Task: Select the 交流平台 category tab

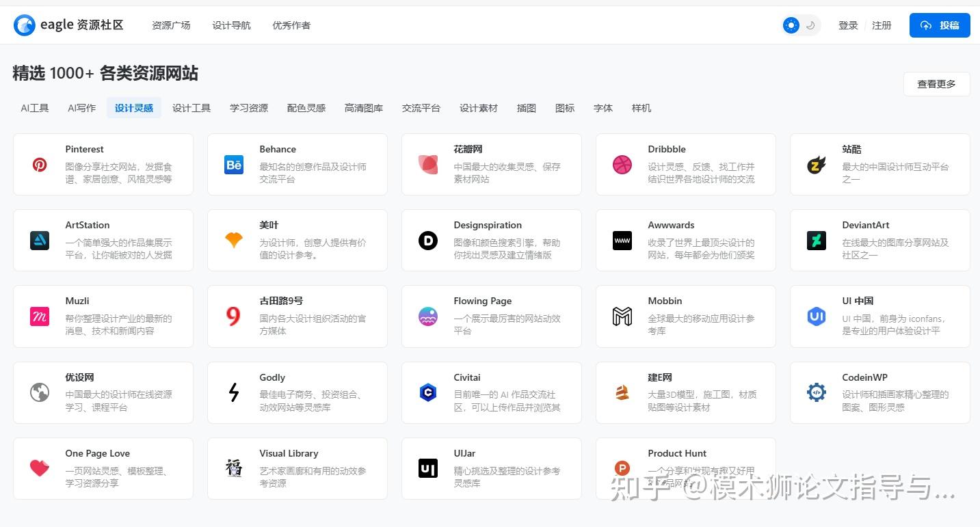Action: click(x=421, y=108)
